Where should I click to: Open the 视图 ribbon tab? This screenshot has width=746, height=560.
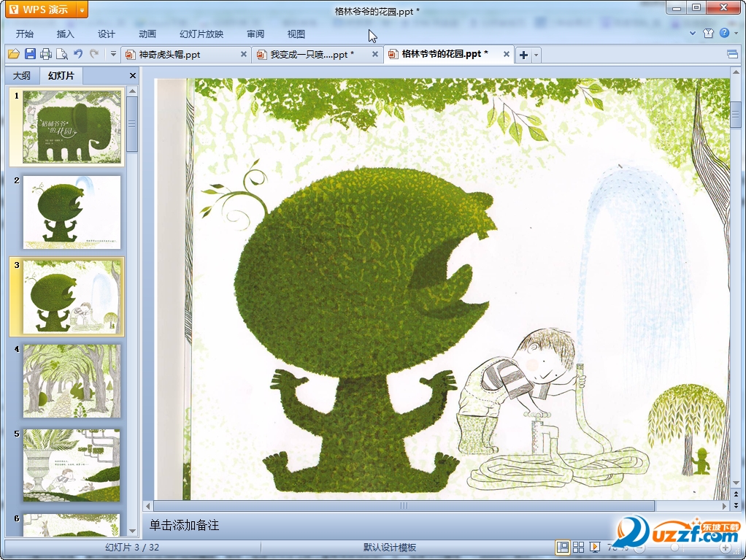[x=296, y=34]
